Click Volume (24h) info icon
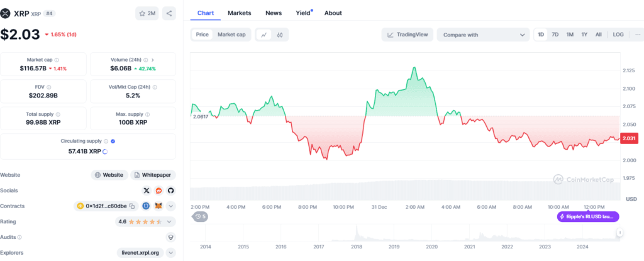The height and width of the screenshot is (261, 644). [x=146, y=60]
